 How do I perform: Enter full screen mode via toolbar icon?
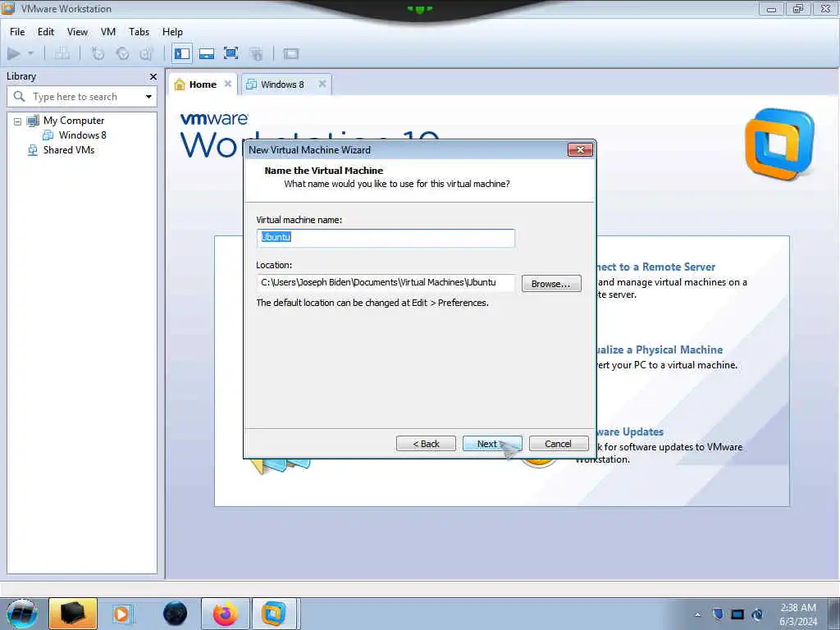231,53
